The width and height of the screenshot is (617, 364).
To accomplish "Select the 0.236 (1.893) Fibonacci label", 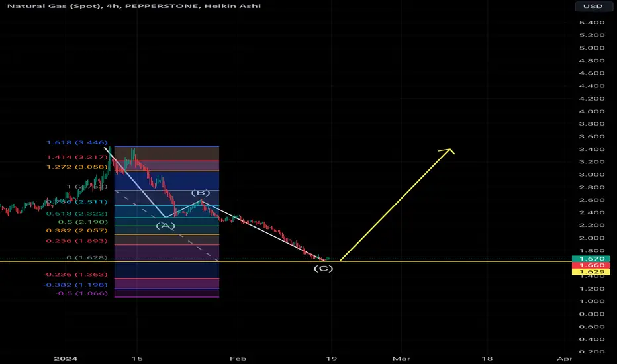I will (x=77, y=241).
